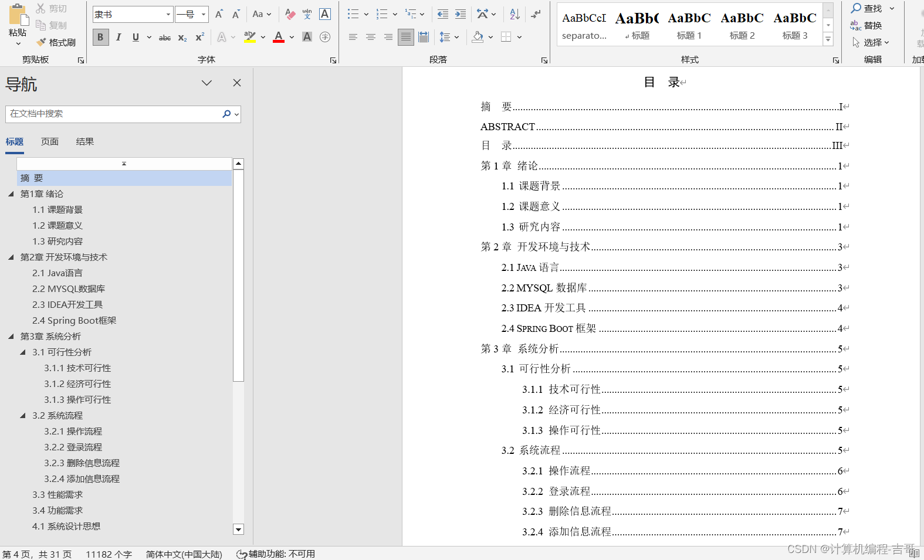This screenshot has width=924, height=560.
Task: Toggle Underline formatting
Action: coord(136,37)
